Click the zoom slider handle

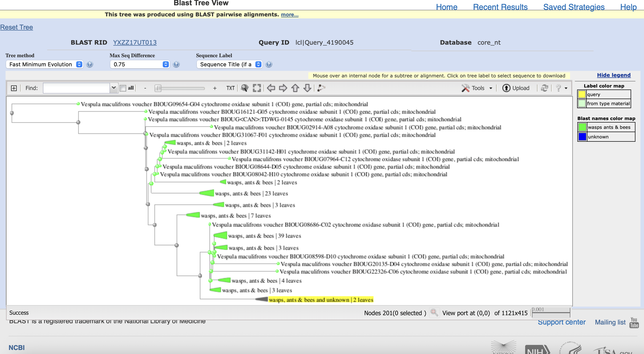(x=158, y=88)
